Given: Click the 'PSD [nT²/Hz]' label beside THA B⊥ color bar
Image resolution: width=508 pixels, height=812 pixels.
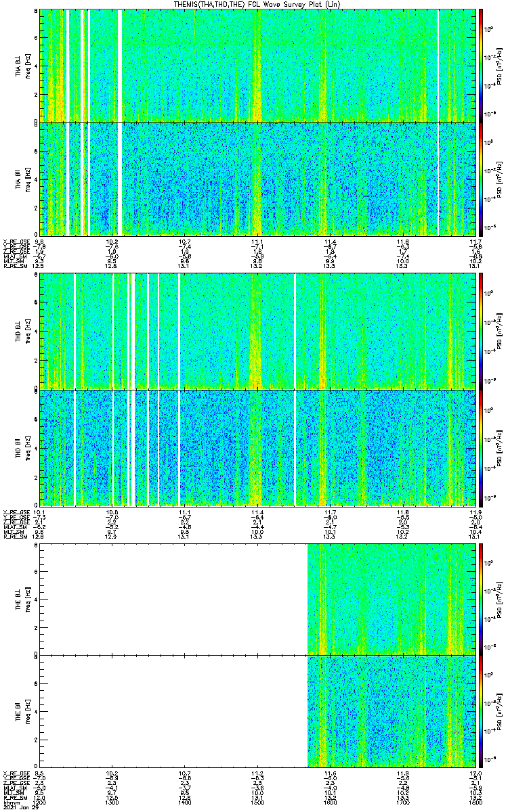Looking at the screenshot, I should point(499,66).
